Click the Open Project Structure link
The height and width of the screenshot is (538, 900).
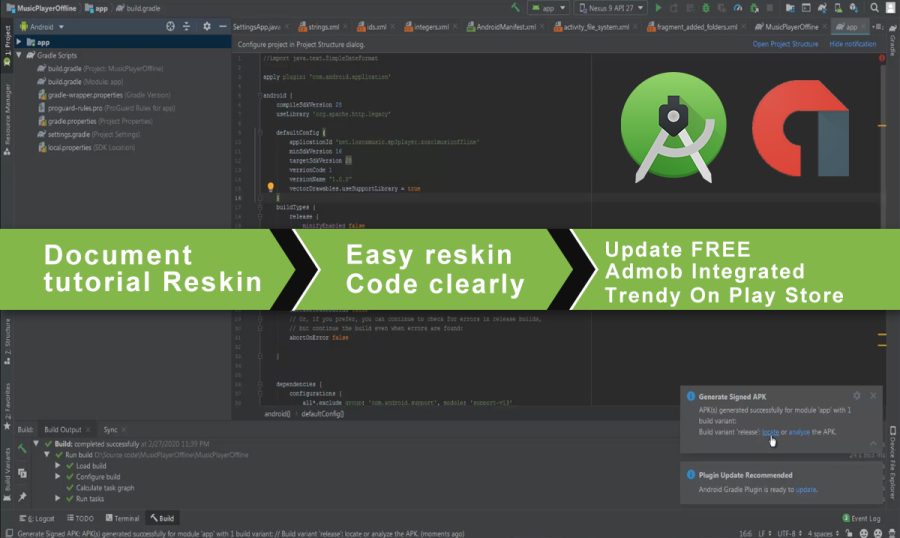785,44
